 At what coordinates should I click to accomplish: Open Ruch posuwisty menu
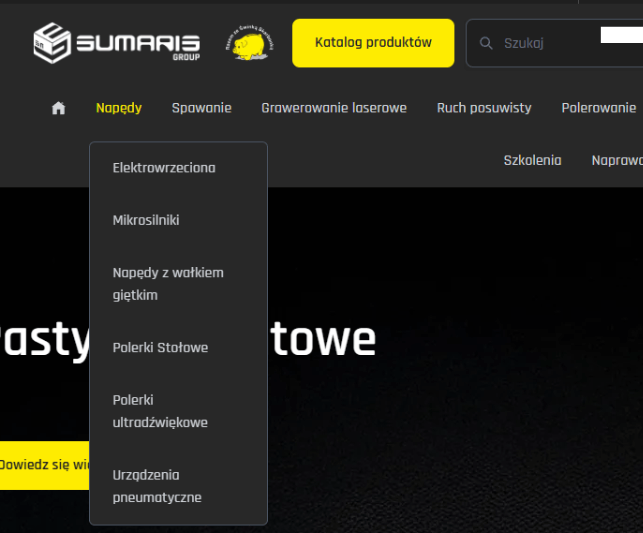click(484, 108)
